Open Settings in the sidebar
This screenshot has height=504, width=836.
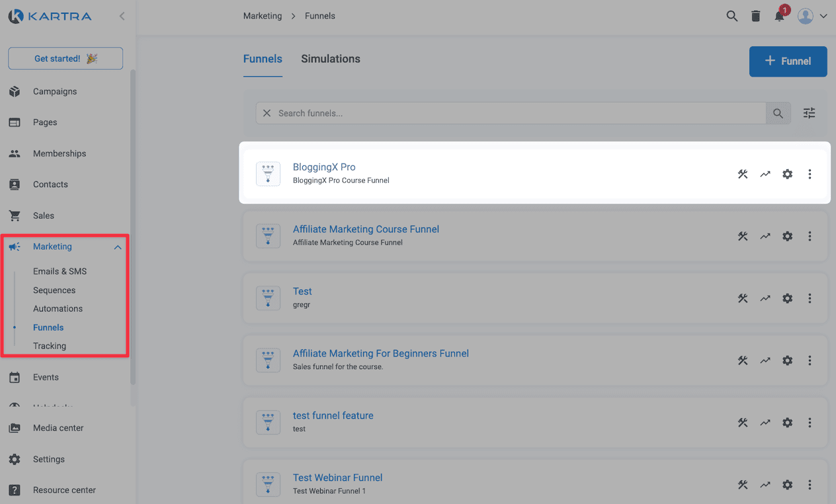49,459
